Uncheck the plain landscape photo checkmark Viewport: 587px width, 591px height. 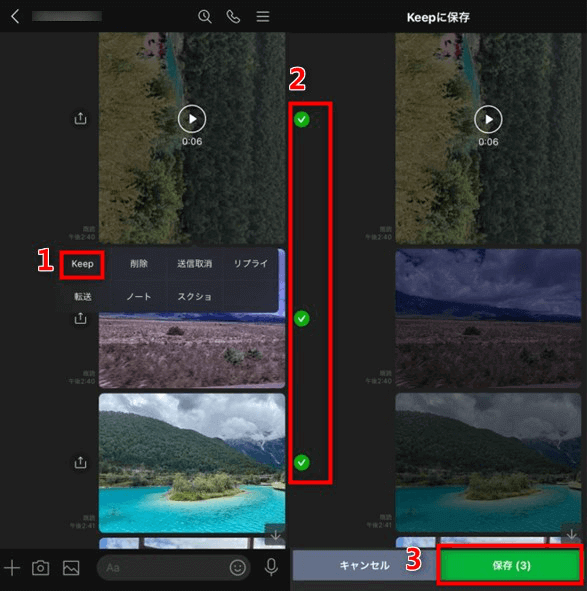[x=302, y=319]
